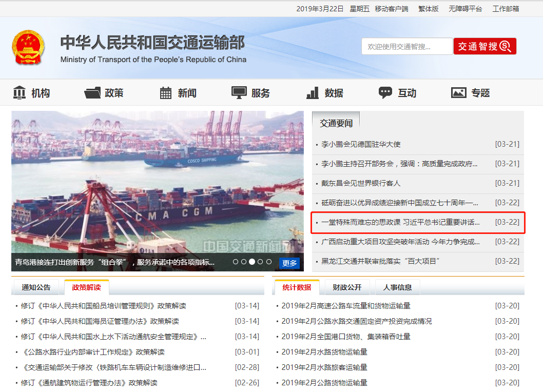Click the 新闻 calendar icon
This screenshot has width=543, height=392.
(x=166, y=93)
